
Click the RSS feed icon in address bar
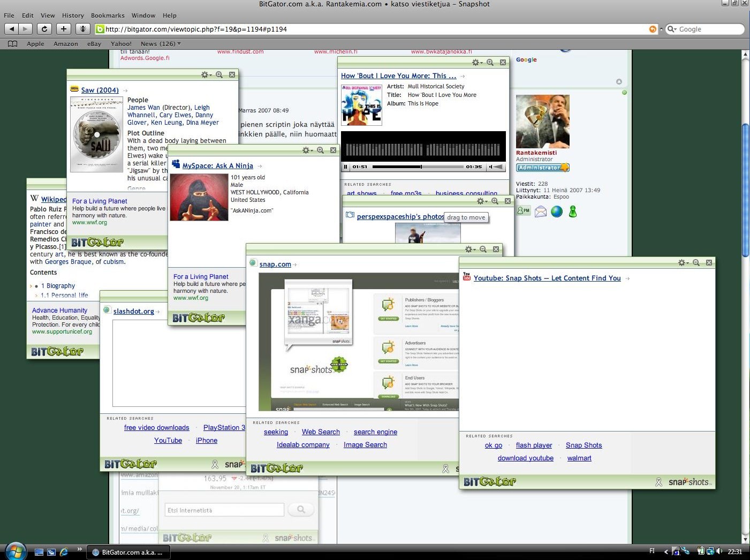coord(653,29)
